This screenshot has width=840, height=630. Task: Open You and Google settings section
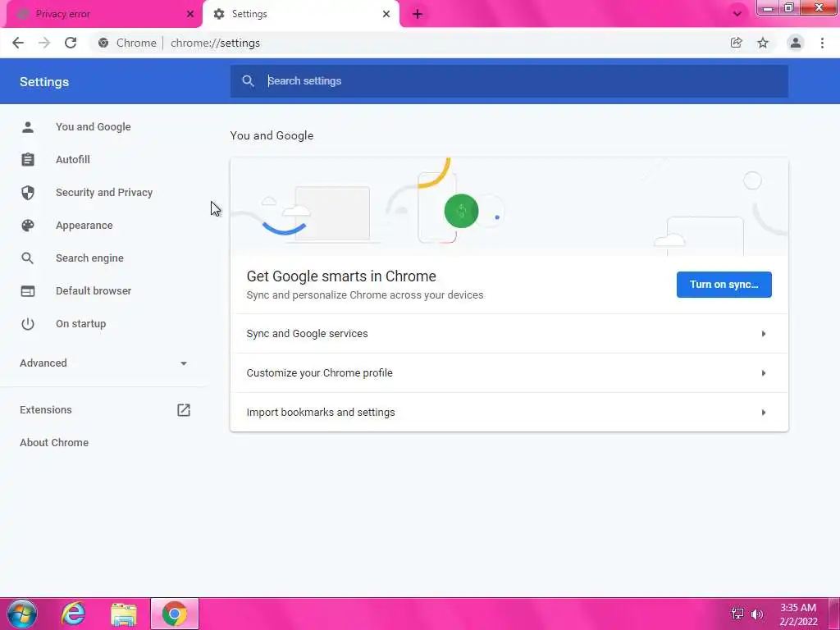pos(94,127)
